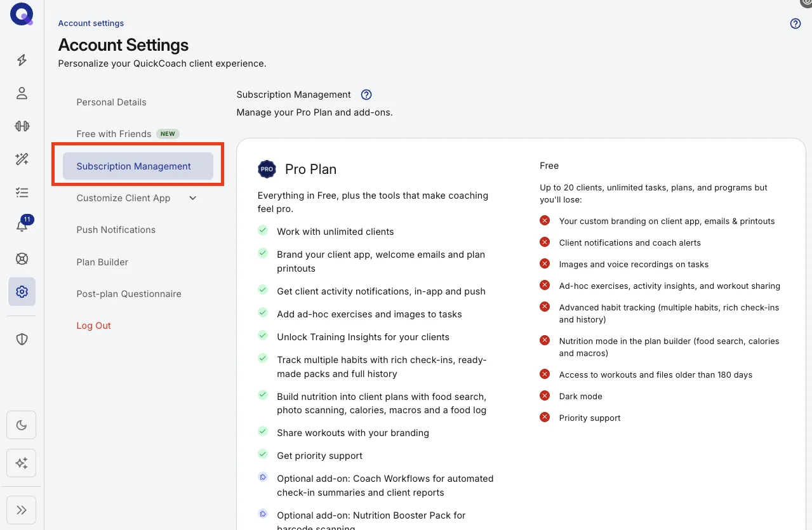This screenshot has width=812, height=530.
Task: Click the green check beside Share workouts with branding
Action: pos(263,432)
